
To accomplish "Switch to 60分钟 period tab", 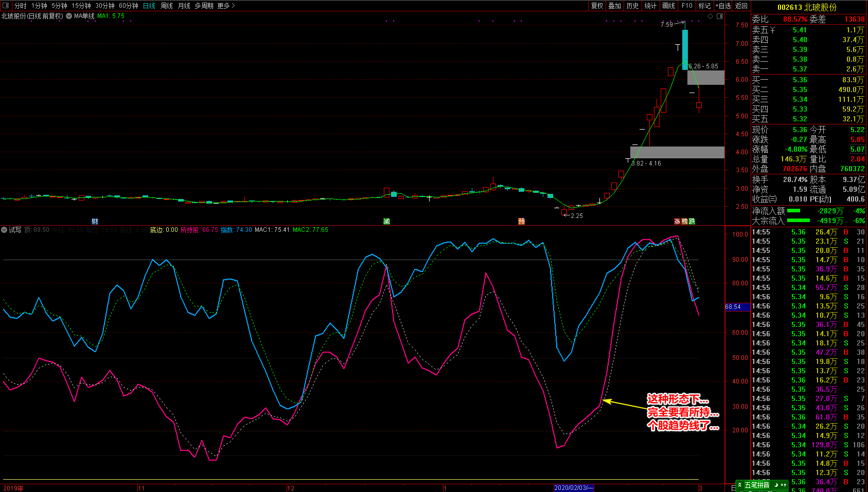I will 129,6.
